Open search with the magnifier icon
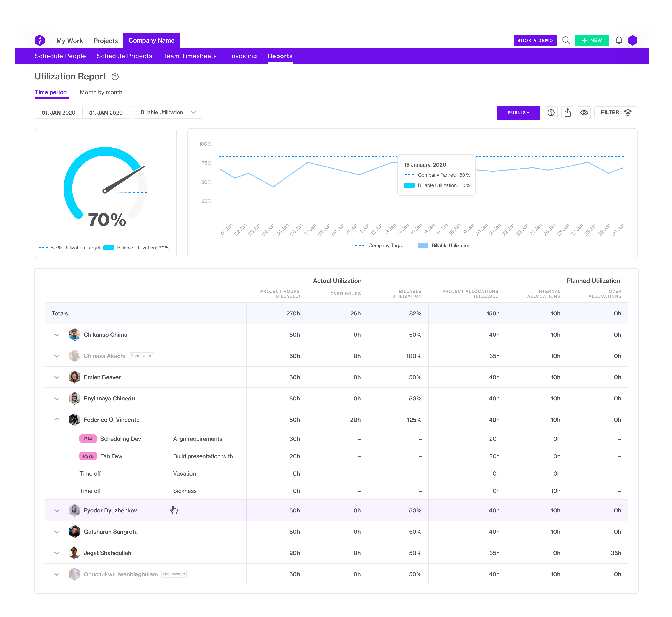Screen dimensions: 672x617 (566, 40)
